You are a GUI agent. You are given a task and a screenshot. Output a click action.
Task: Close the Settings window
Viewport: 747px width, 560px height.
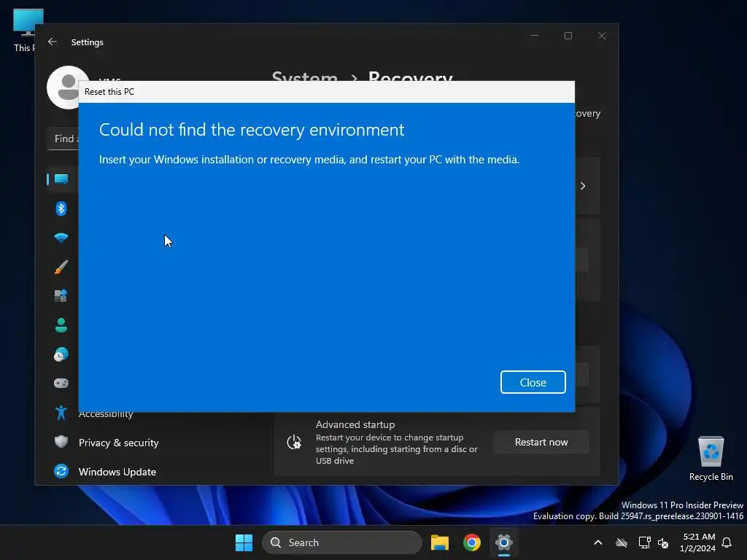pyautogui.click(x=602, y=36)
